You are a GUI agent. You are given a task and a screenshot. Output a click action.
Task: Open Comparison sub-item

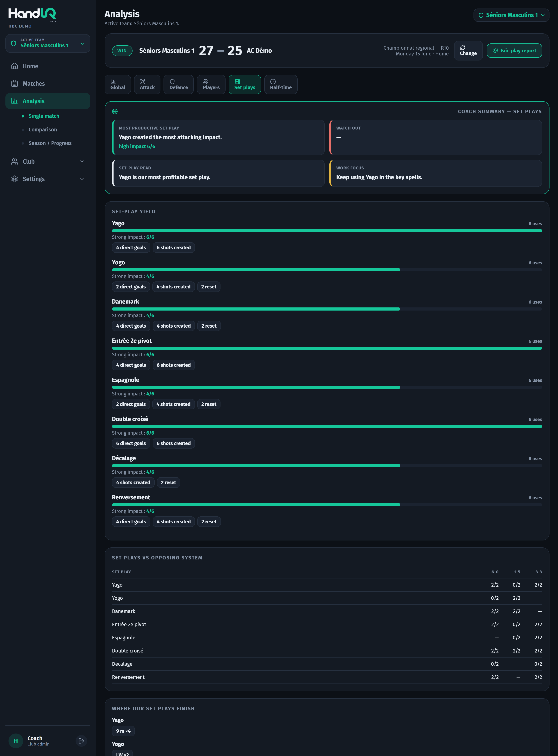pyautogui.click(x=43, y=129)
